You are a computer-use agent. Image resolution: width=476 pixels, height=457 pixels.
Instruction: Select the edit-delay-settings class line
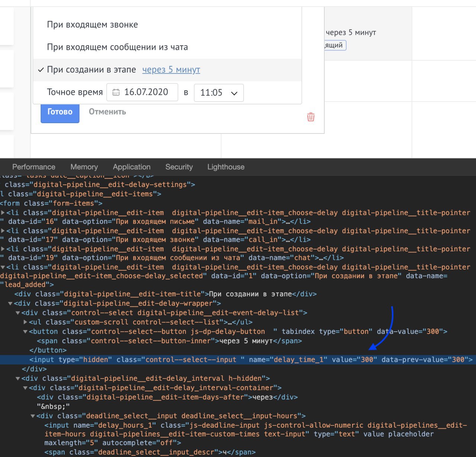98,184
